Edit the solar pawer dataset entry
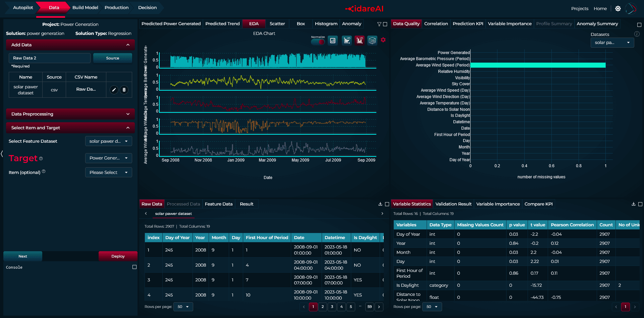Image resolution: width=644 pixels, height=318 pixels. coord(114,90)
